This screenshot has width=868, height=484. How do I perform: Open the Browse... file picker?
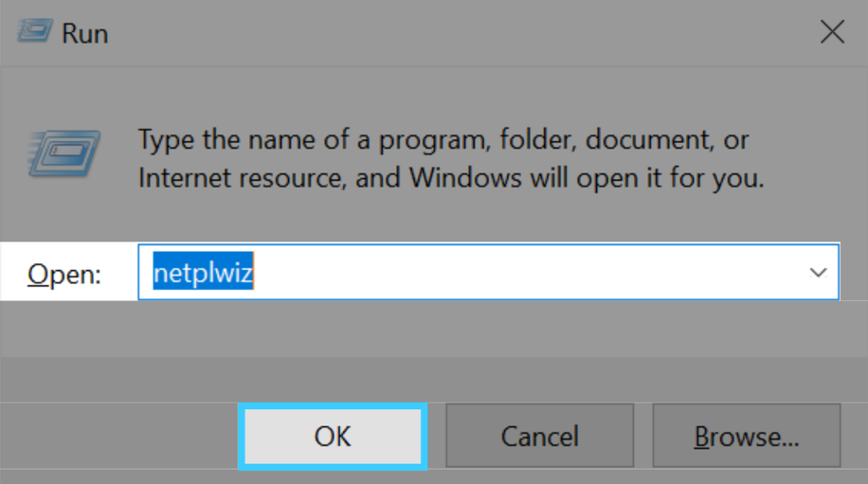click(x=747, y=437)
